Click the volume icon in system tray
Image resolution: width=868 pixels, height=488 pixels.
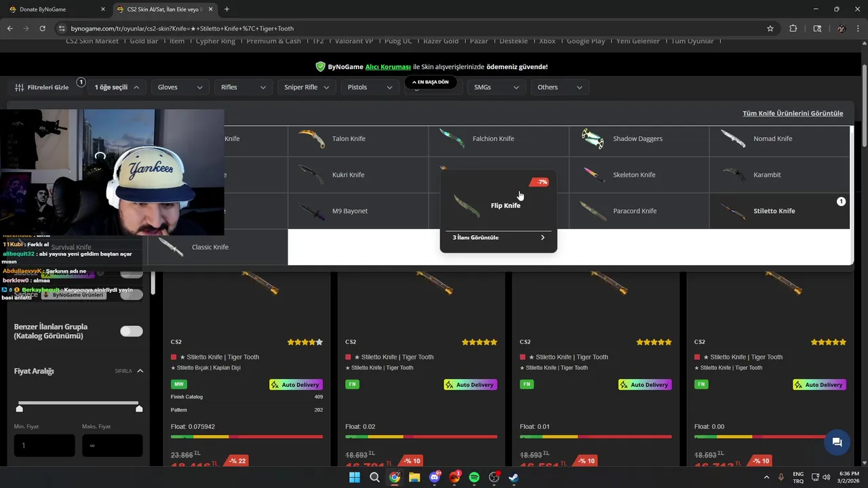tap(827, 477)
